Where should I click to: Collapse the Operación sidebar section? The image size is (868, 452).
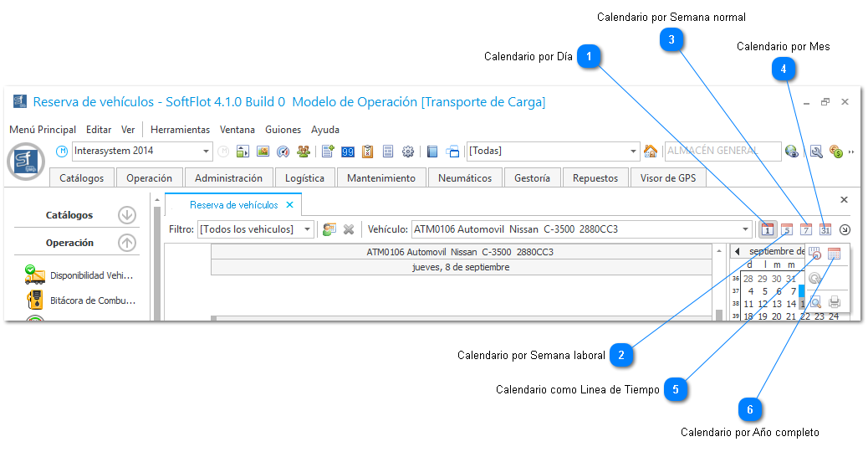tap(126, 243)
